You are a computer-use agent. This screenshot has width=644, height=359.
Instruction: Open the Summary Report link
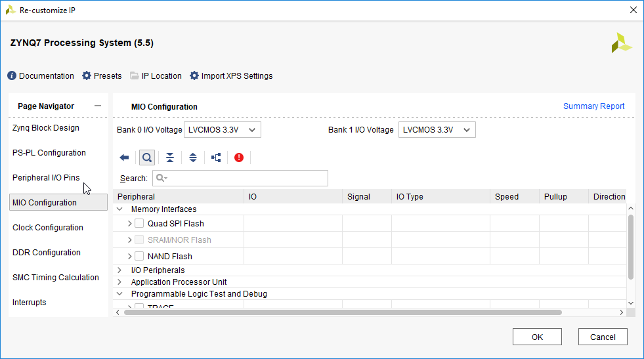[x=593, y=106]
